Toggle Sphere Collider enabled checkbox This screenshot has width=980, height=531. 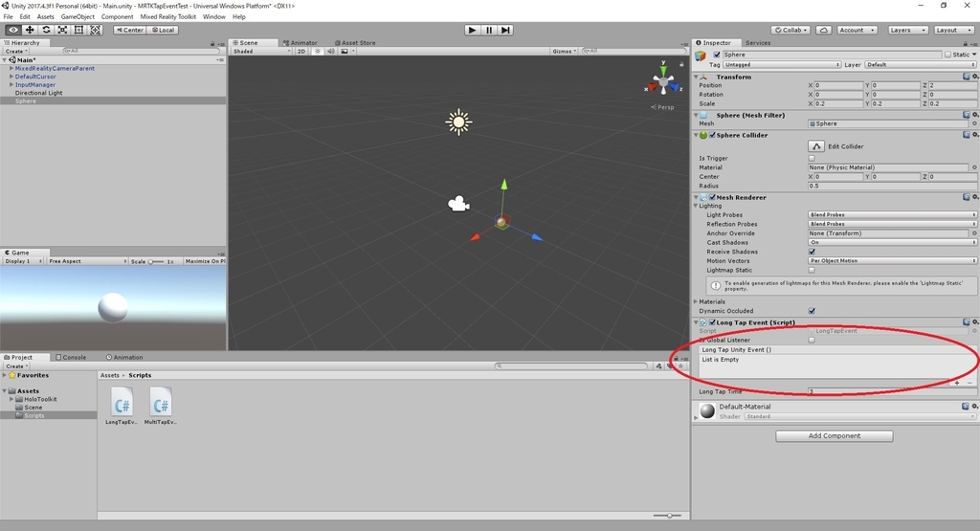(x=712, y=135)
